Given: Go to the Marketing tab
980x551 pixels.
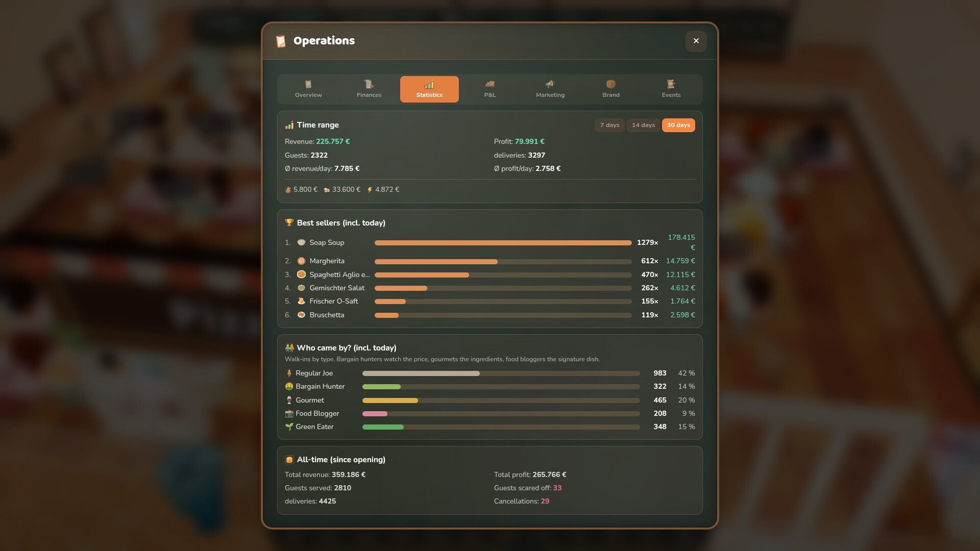Looking at the screenshot, I should [x=550, y=89].
